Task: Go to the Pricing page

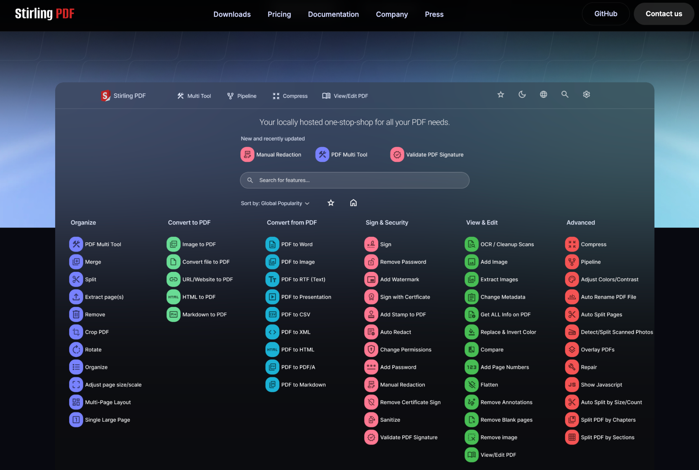Action: (279, 14)
